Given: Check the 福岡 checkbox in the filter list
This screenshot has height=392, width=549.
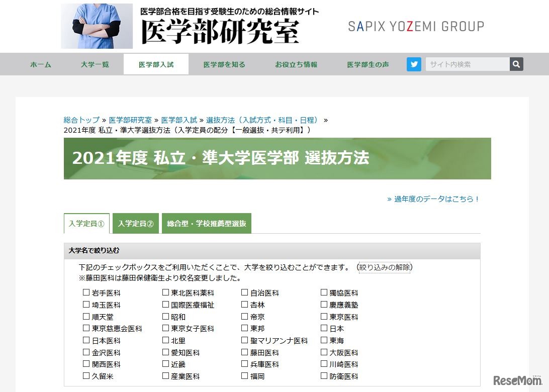Looking at the screenshot, I should [245, 375].
